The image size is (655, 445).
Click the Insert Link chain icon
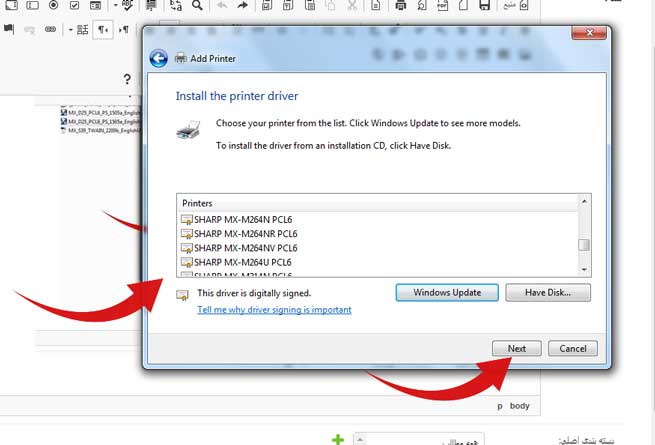tap(51, 29)
